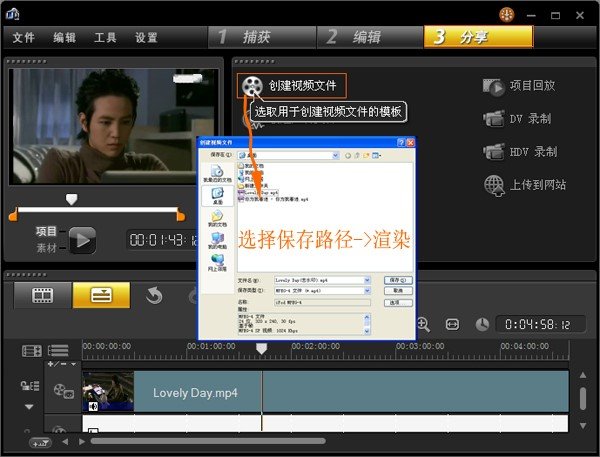Select the DV 录制 camcorder icon
The height and width of the screenshot is (457, 600).
point(493,119)
